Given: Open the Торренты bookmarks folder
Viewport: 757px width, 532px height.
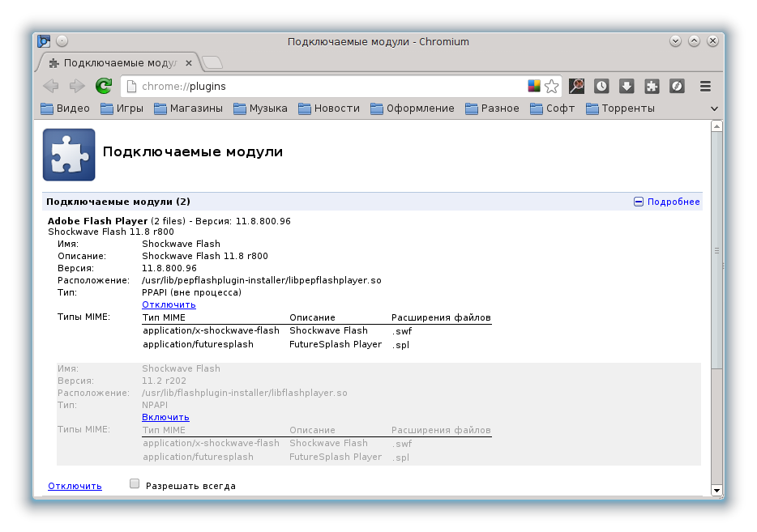Looking at the screenshot, I should (x=620, y=109).
